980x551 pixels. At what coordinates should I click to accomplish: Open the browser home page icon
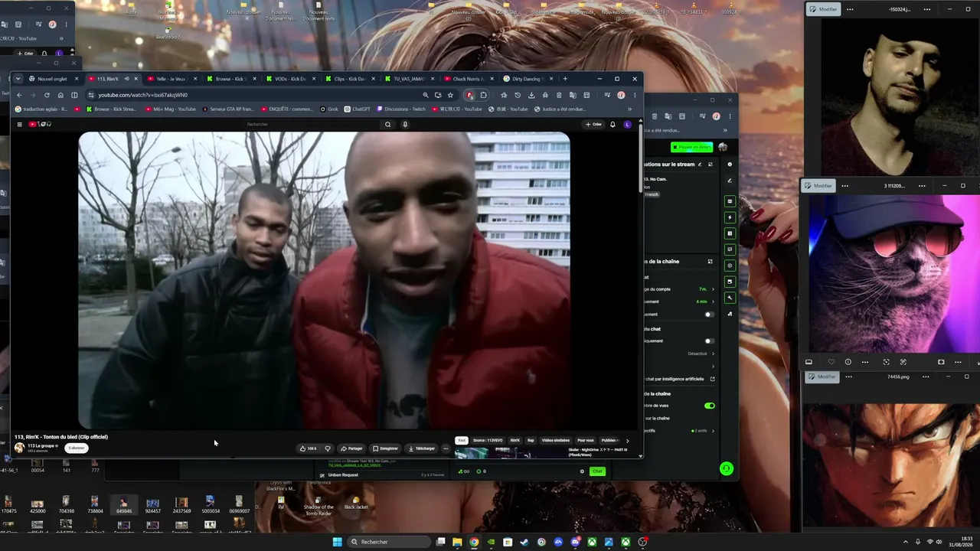coord(60,95)
